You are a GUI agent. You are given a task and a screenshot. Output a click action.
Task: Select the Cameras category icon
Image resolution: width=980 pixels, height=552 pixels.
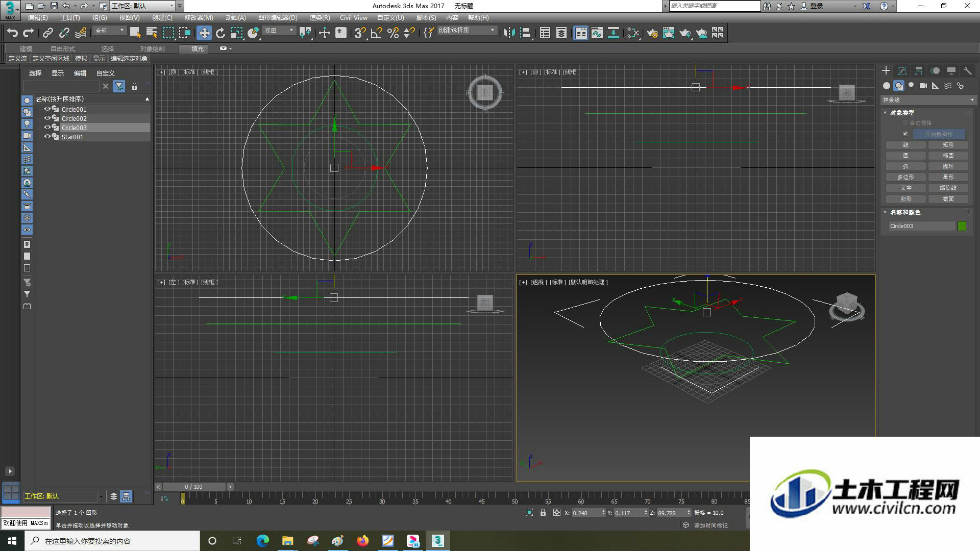click(923, 86)
